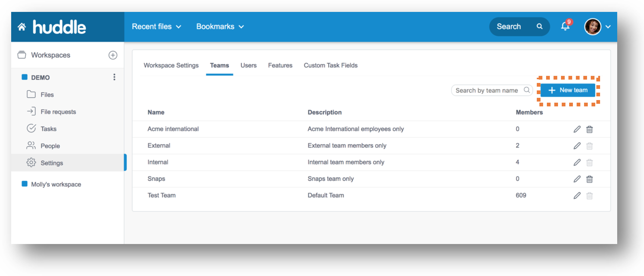644x276 pixels.
Task: Click the Huddle home icon
Action: click(22, 27)
